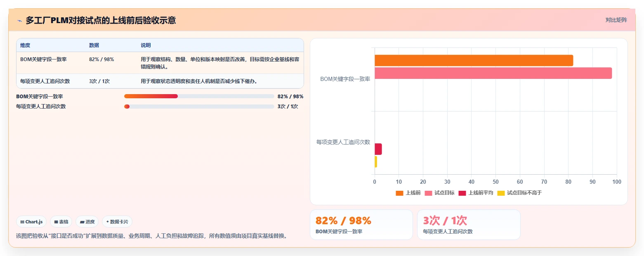Click the 数据 column header
This screenshot has height=256, width=644.
tap(94, 45)
